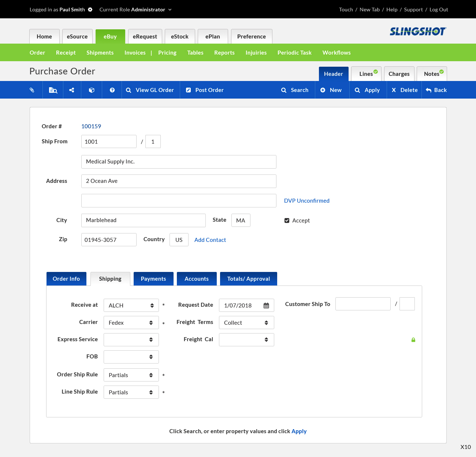Click the Add Contact link
This screenshot has height=457, width=476.
point(210,240)
